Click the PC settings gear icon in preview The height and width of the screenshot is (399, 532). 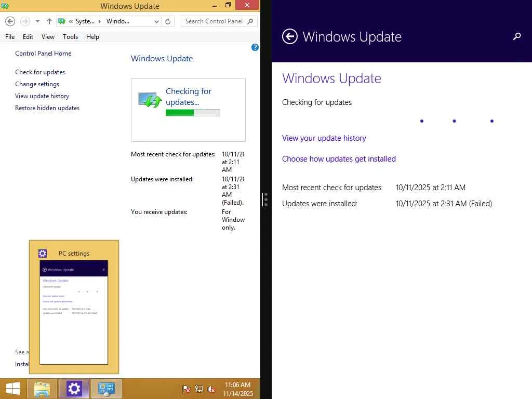click(43, 254)
